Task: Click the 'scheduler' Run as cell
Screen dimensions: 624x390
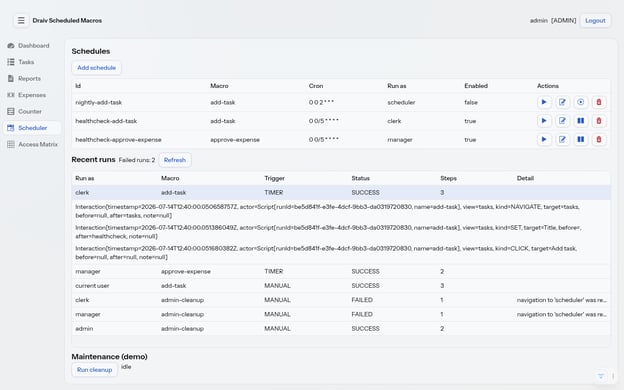Action: pyautogui.click(x=401, y=102)
